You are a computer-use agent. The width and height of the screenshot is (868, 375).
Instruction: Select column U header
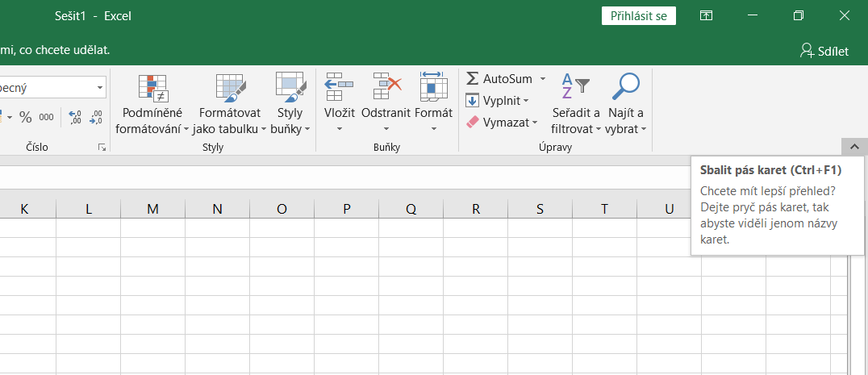click(x=669, y=209)
